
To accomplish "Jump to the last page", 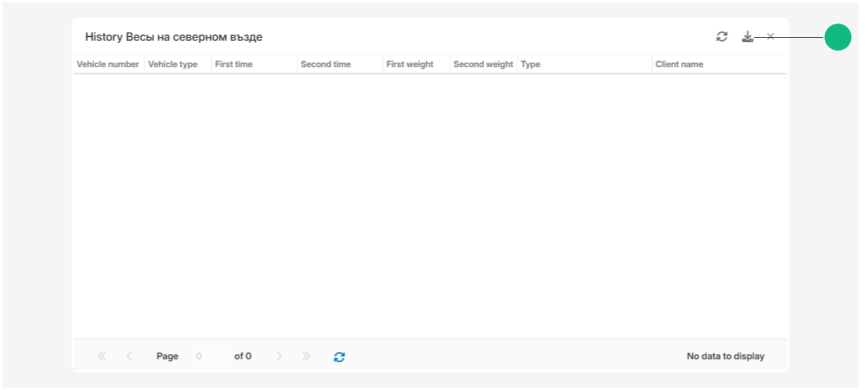I will (x=306, y=356).
